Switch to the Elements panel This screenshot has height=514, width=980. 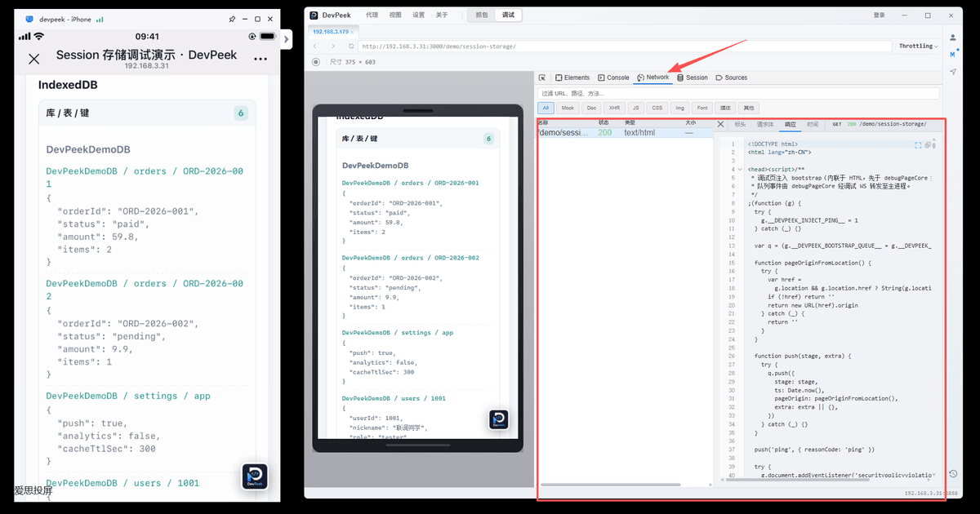coord(572,78)
